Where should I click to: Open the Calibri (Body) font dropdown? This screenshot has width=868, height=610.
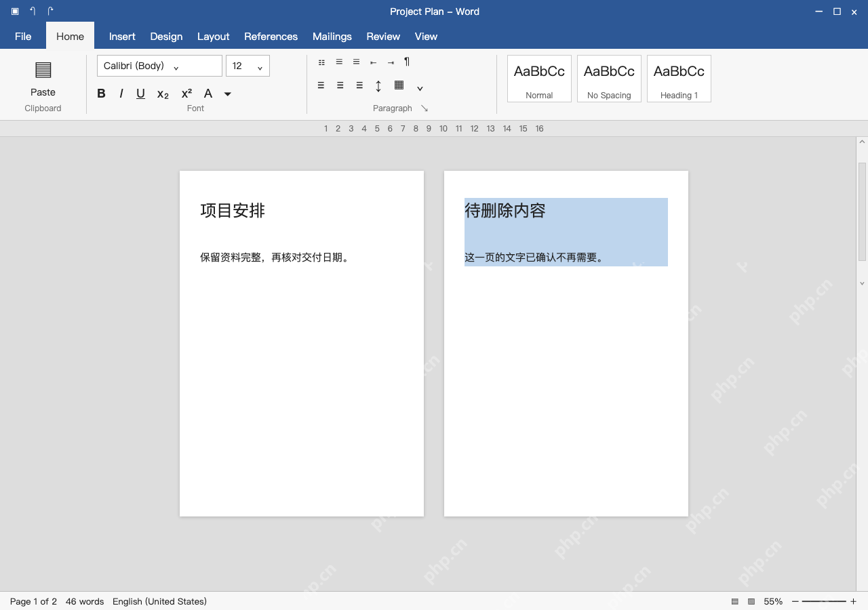pyautogui.click(x=159, y=66)
